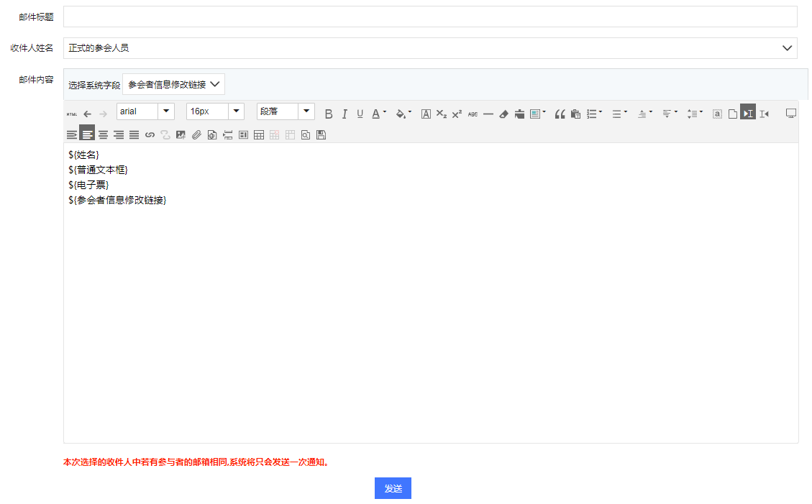The height and width of the screenshot is (504, 812).
Task: Toggle left-to-right text direction
Action: [748, 112]
